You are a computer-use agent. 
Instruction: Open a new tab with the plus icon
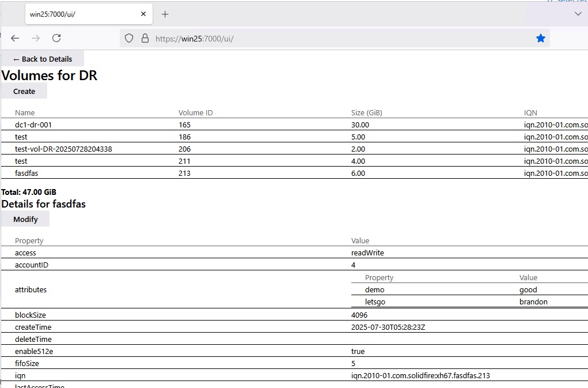click(165, 14)
